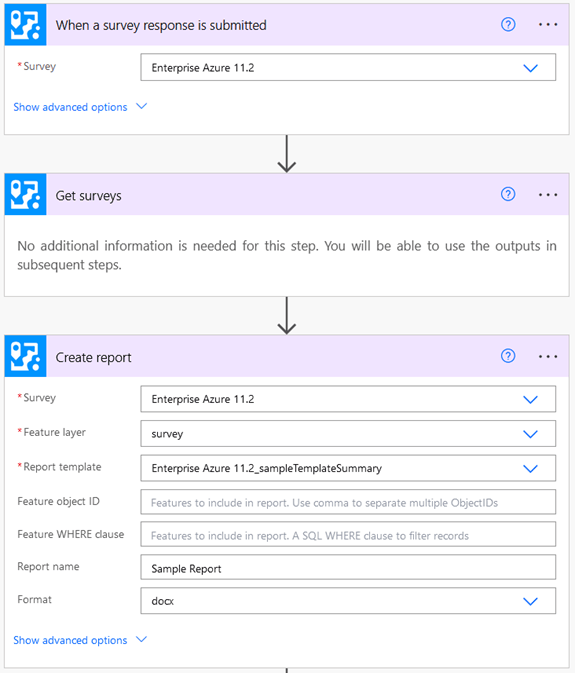
Task: Open the ellipsis menu on the trigger step
Action: [x=548, y=25]
